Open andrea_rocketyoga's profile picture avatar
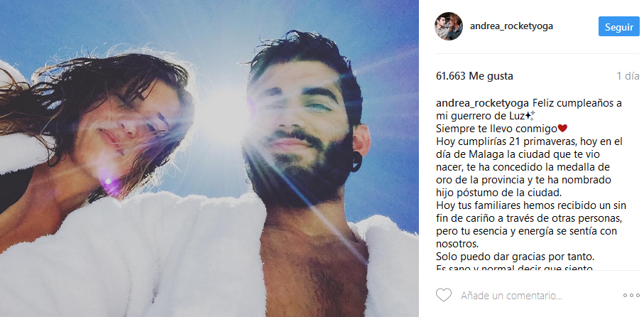 coord(449,26)
